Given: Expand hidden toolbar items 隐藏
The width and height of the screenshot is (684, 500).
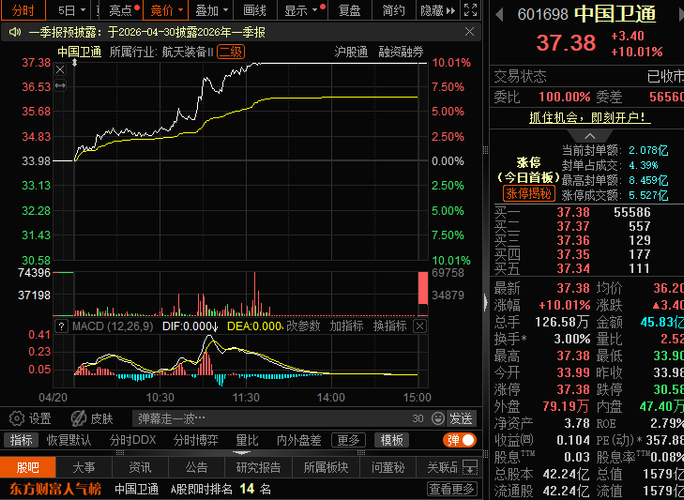Looking at the screenshot, I should coord(438,10).
